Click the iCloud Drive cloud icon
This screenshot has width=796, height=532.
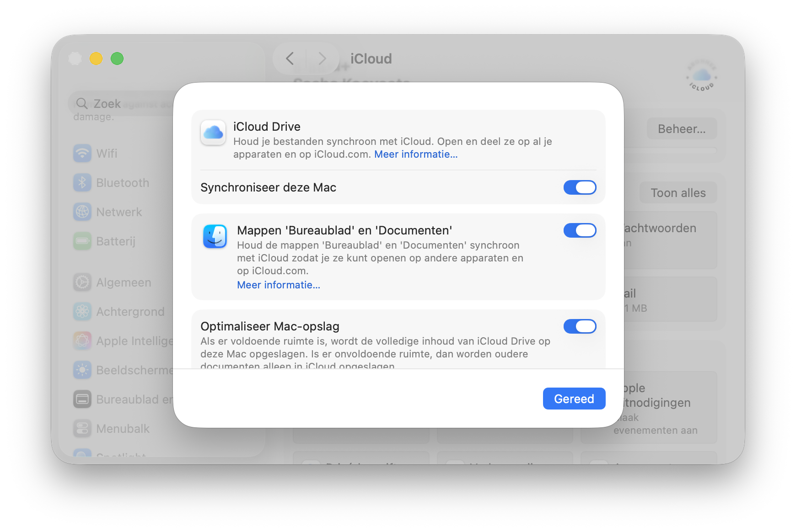[213, 133]
